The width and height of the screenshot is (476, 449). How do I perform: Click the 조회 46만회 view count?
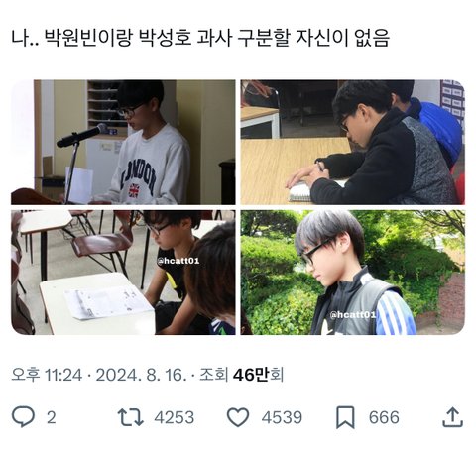coord(242,375)
